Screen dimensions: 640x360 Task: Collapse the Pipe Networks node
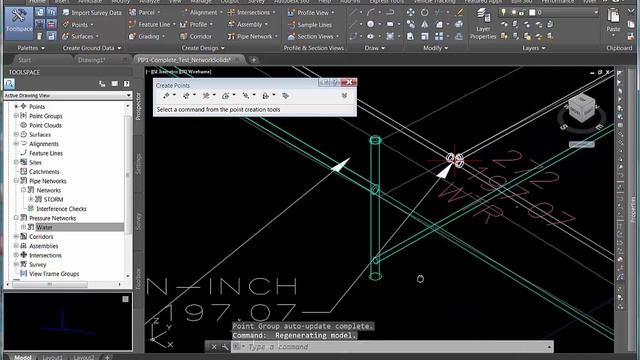pyautogui.click(x=16, y=181)
